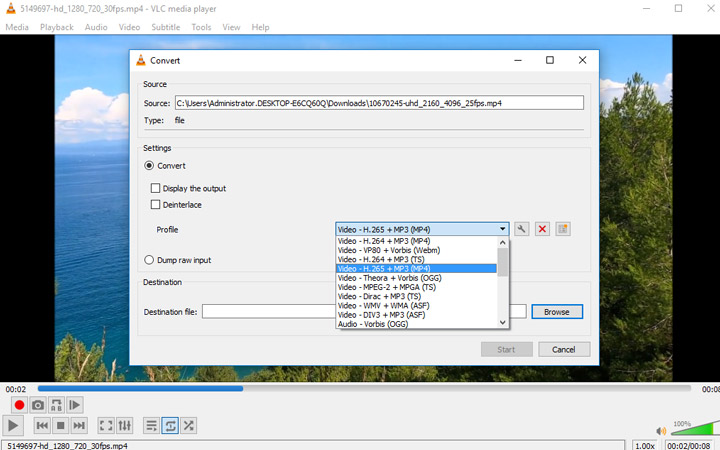Choose Video - Dirac + MP3 (TS) profile
The height and width of the screenshot is (450, 720).
[x=416, y=296]
